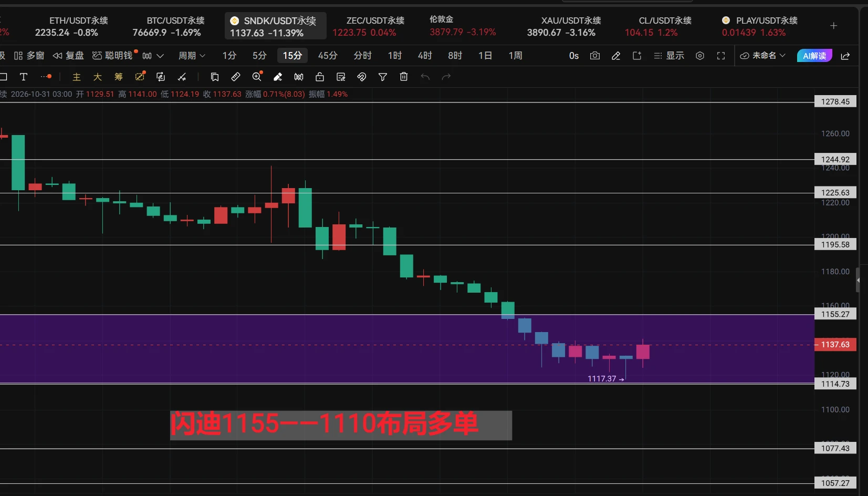The width and height of the screenshot is (868, 496).
Task: Open the ETH/USDT永续 symbol tab
Action: pos(71,26)
